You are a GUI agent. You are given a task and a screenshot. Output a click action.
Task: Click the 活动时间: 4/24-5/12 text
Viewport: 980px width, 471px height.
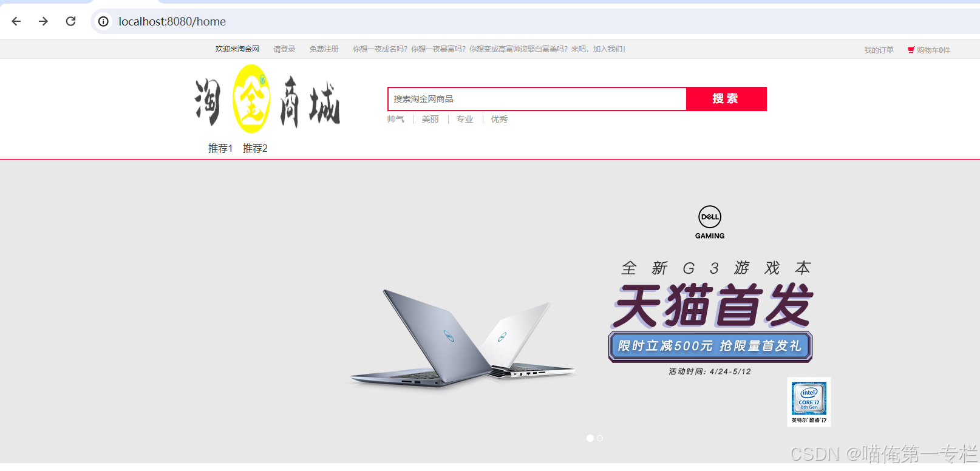pos(710,371)
